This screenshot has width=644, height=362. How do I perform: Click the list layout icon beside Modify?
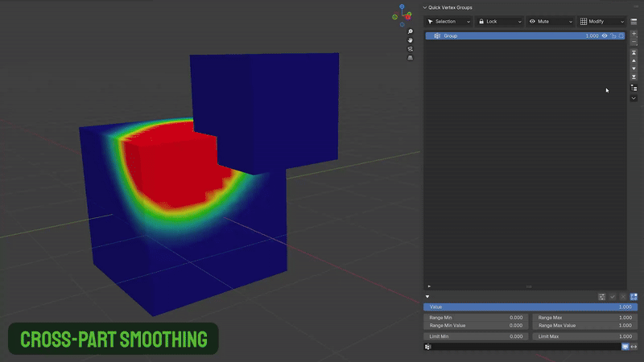pyautogui.click(x=634, y=22)
